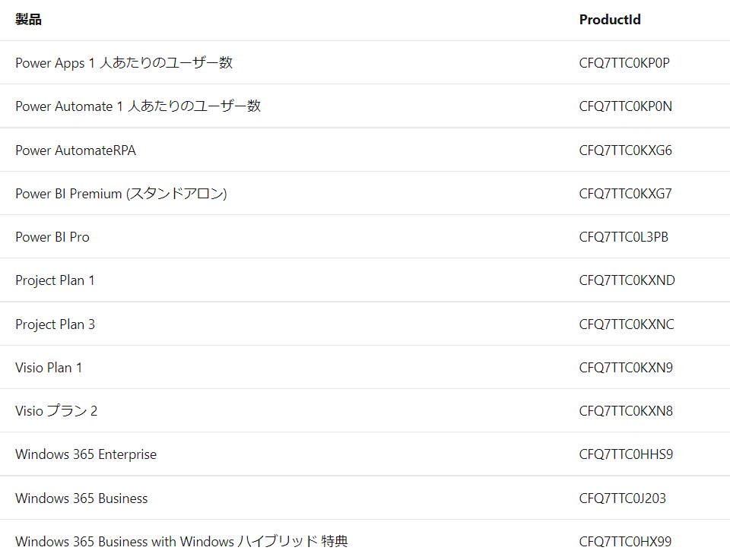
Task: Select Power BI Premium (スタンドアロン) entry
Action: pyautogui.click(x=121, y=194)
